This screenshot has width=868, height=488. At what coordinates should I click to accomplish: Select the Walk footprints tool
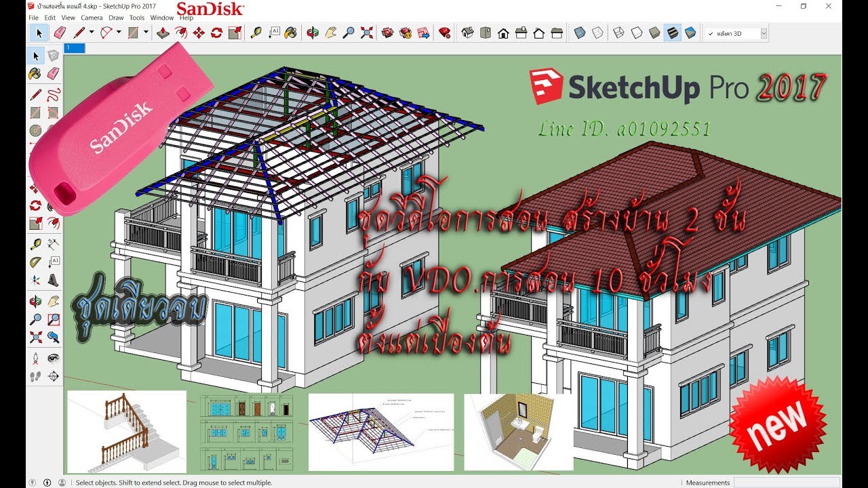35,376
